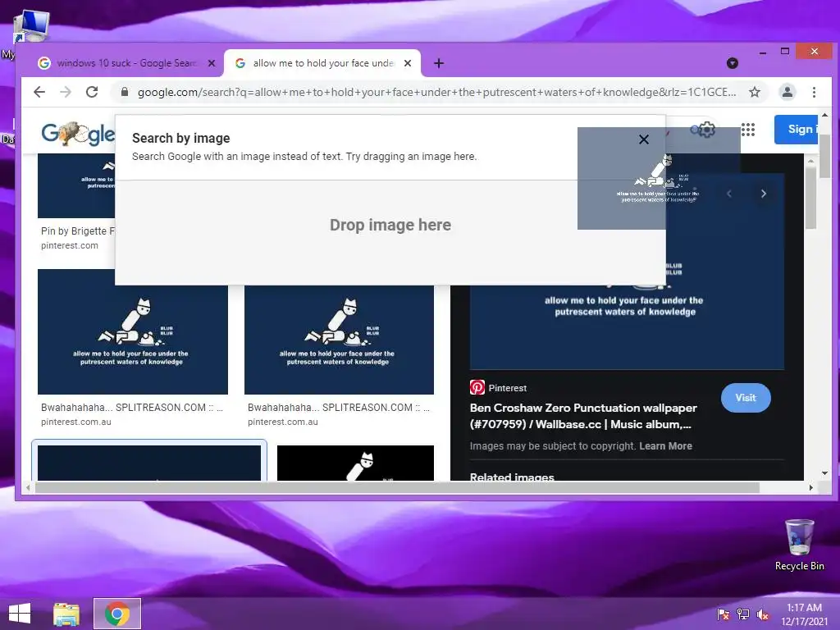Open the Action Center flag tray icon

pos(723,614)
